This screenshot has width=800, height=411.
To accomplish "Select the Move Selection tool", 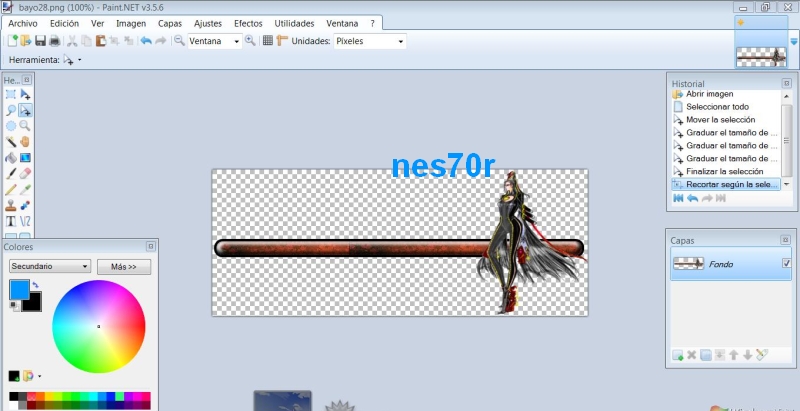I will tap(25, 110).
